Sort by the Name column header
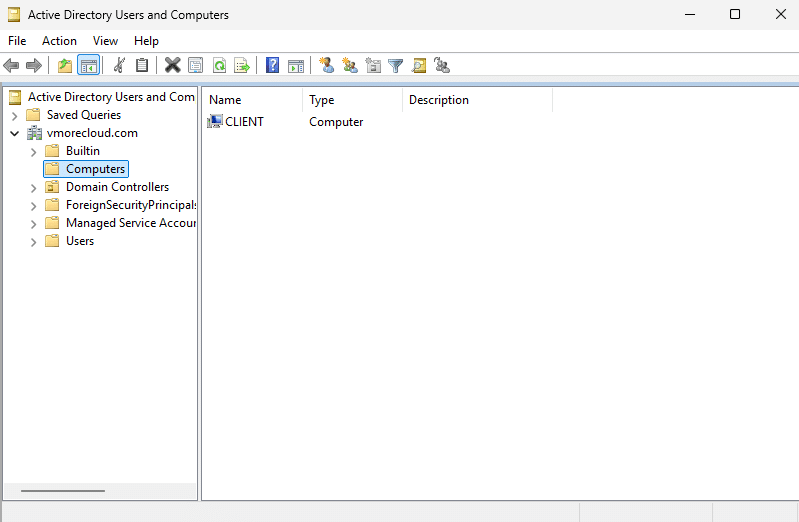799x522 pixels. (x=252, y=100)
